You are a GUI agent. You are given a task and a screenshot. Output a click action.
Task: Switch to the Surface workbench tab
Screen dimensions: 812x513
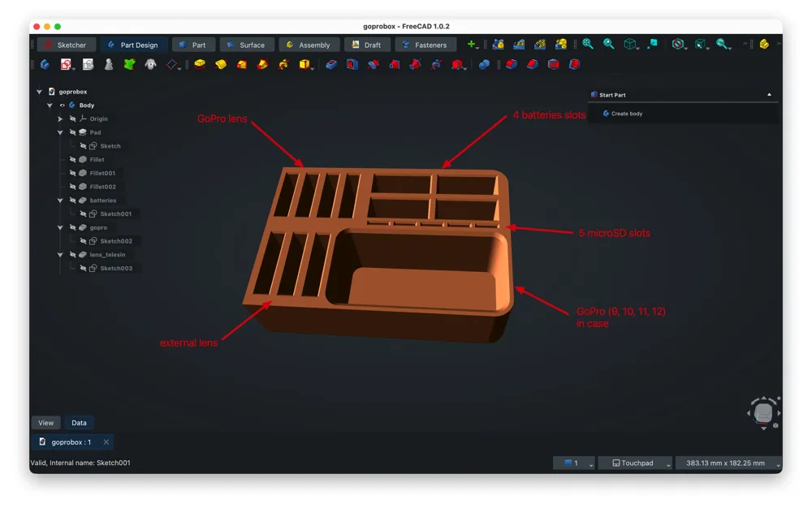(246, 45)
